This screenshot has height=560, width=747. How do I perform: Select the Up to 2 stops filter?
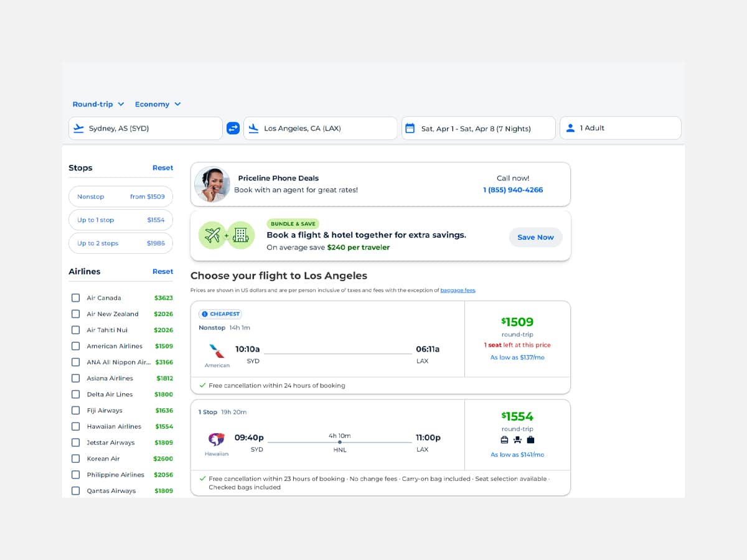point(121,243)
